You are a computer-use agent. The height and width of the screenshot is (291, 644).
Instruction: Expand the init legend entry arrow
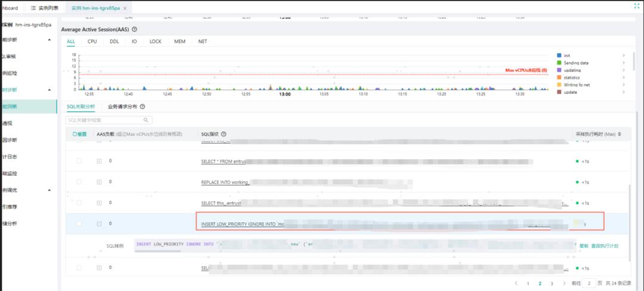pyautogui.click(x=624, y=55)
